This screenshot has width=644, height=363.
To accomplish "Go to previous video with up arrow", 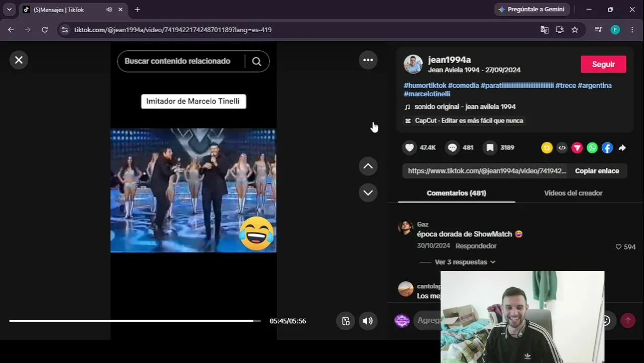I will click(x=368, y=166).
